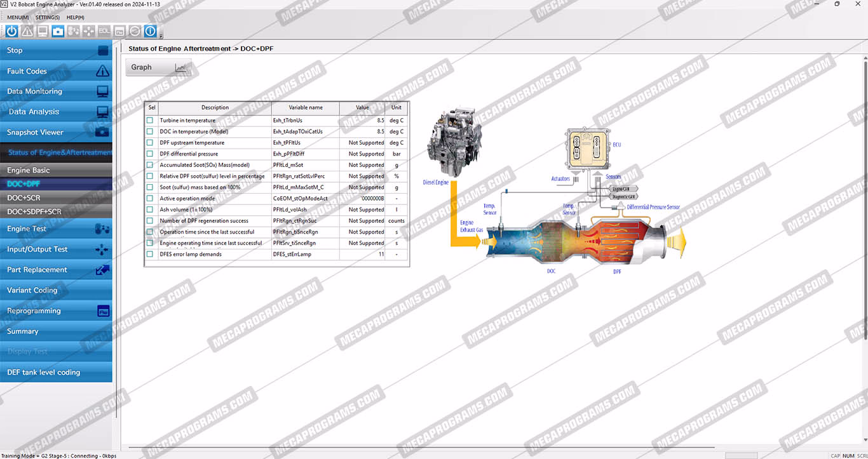Click the Fault Codes warning triangle sidebar icon
Image resolution: width=868 pixels, height=459 pixels.
[102, 71]
